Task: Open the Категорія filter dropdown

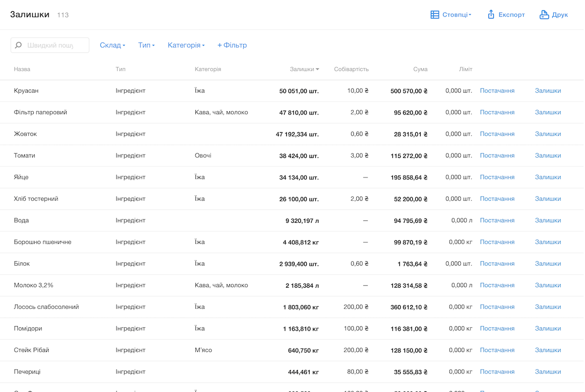Action: (x=186, y=45)
